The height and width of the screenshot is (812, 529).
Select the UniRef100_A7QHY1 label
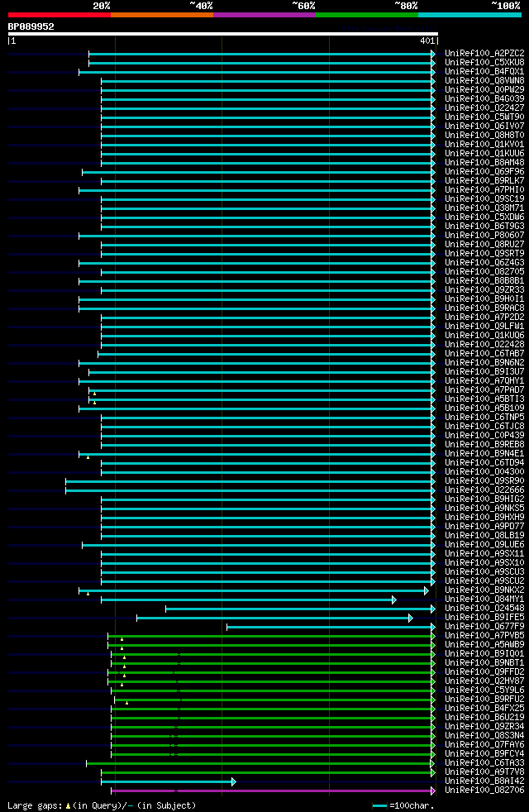484,380
